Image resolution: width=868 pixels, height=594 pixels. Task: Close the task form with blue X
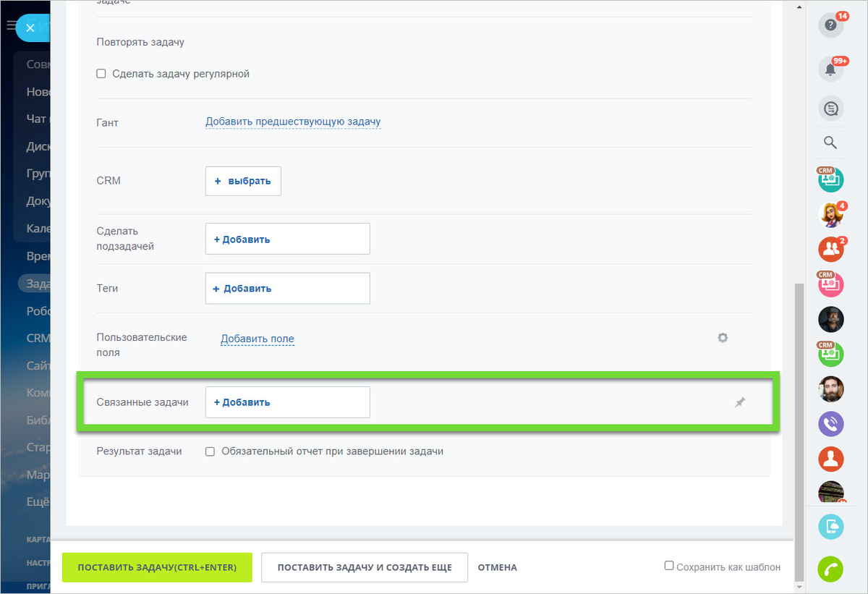pyautogui.click(x=30, y=28)
